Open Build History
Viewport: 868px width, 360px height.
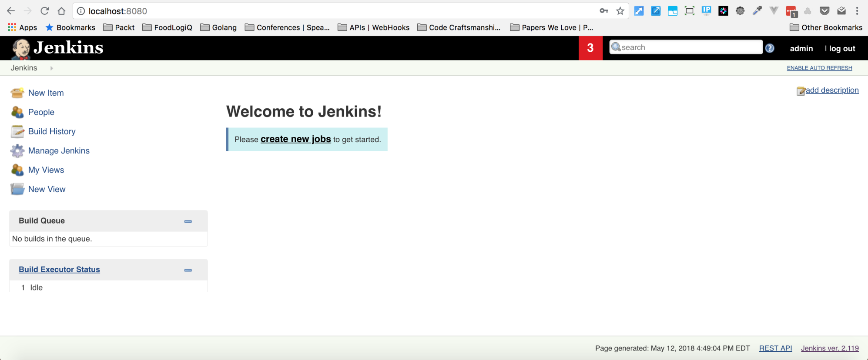52,131
